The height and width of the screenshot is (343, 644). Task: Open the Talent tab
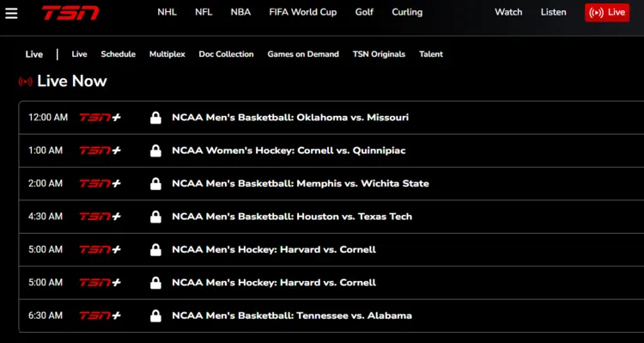coord(431,54)
